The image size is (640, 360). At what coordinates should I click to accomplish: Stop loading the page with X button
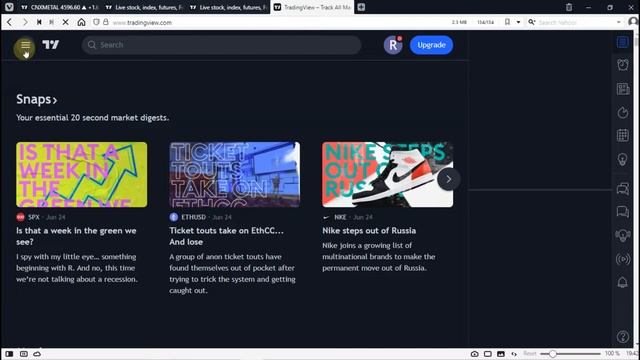point(65,22)
